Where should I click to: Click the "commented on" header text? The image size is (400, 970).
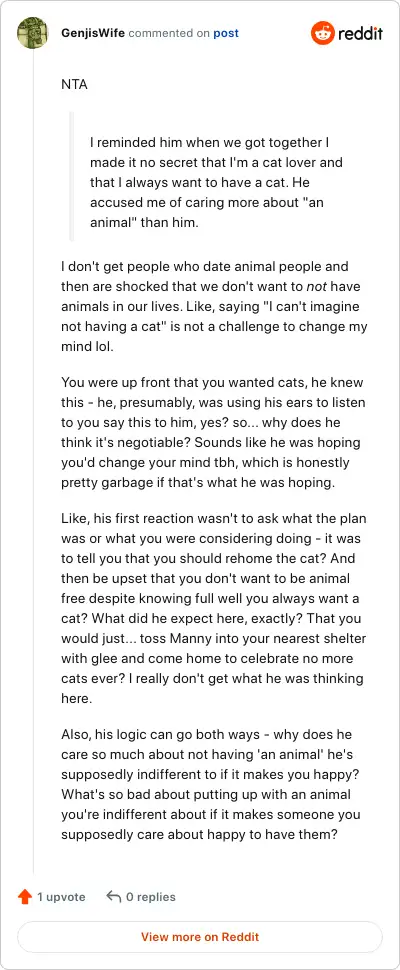pos(169,33)
